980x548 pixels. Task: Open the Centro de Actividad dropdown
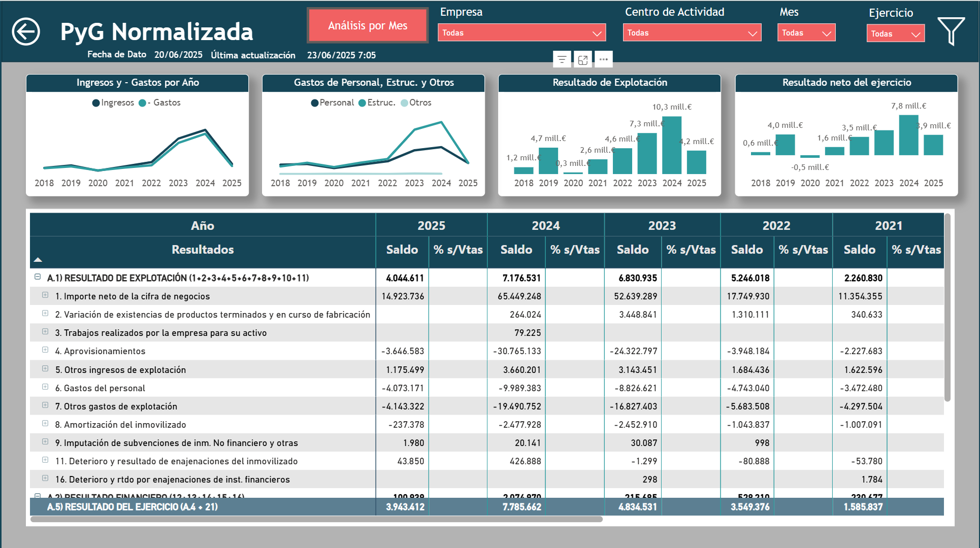click(x=692, y=33)
